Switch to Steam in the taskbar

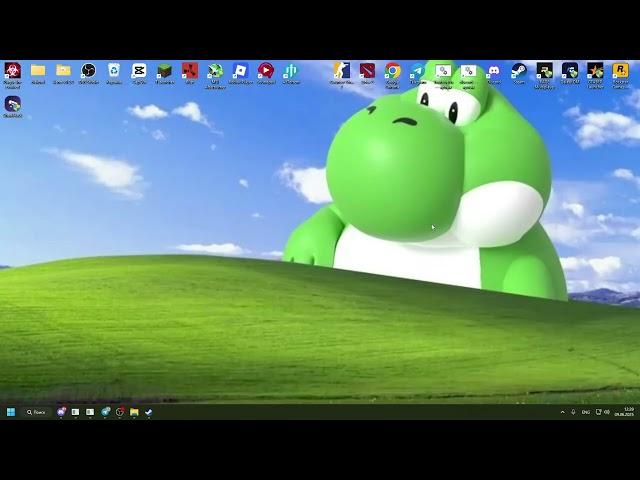149,412
